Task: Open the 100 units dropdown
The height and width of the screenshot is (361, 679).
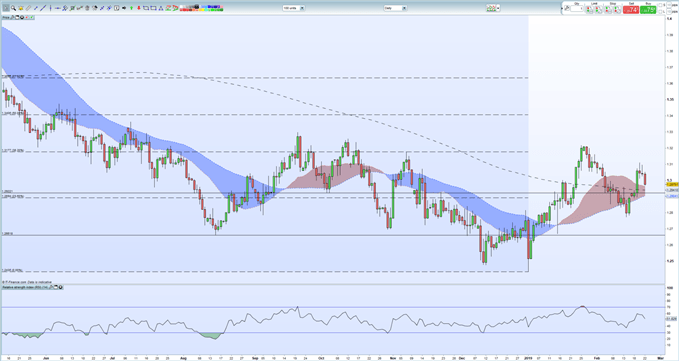Action: [294, 8]
